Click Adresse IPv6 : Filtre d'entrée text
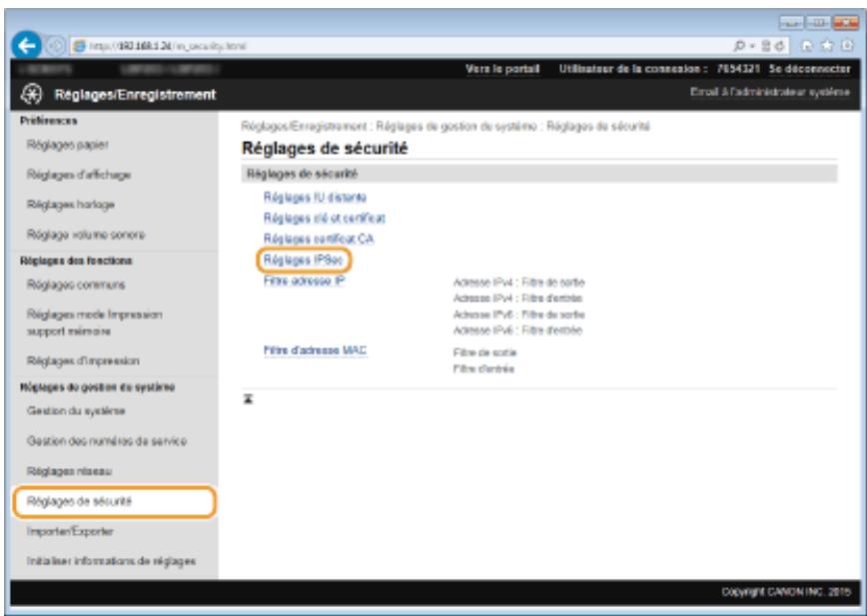The image size is (867, 616). pyautogui.click(x=517, y=330)
